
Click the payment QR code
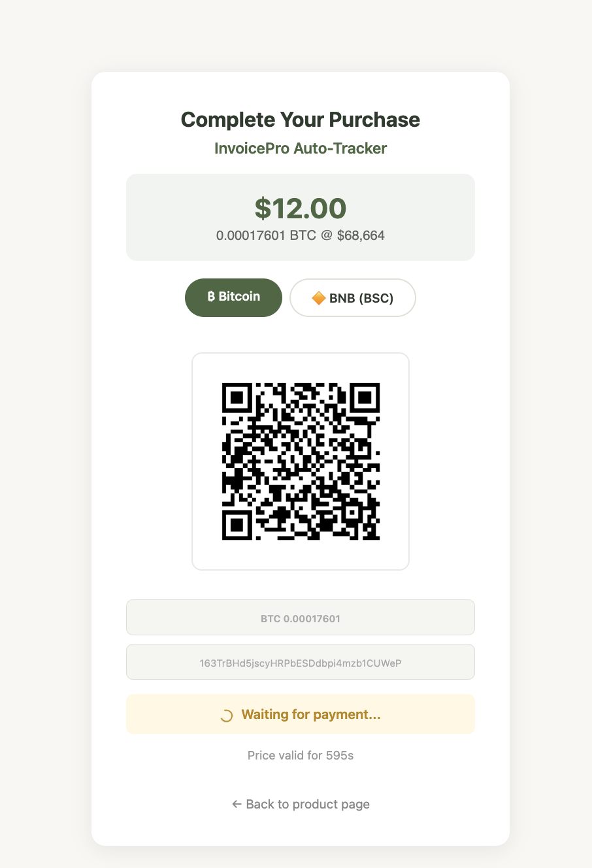(x=301, y=461)
